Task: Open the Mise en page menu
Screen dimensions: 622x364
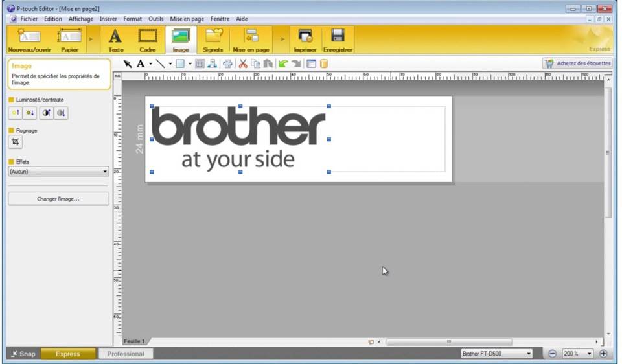Action: coord(187,19)
